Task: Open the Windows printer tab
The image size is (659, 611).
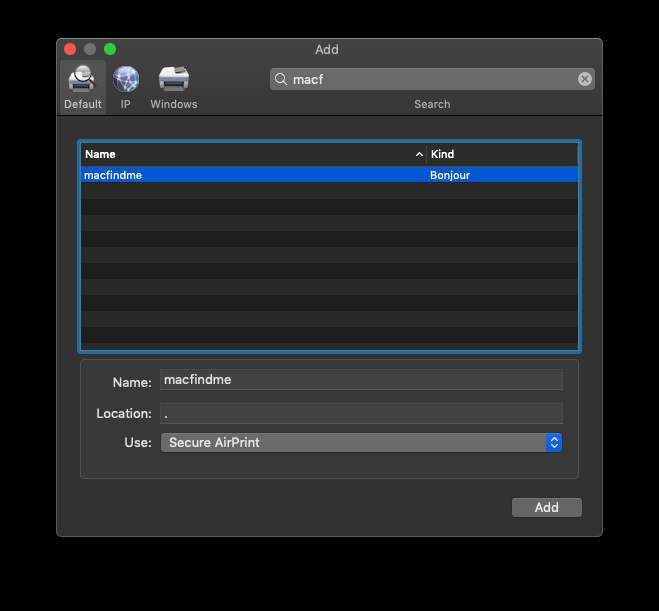Action: [x=174, y=87]
